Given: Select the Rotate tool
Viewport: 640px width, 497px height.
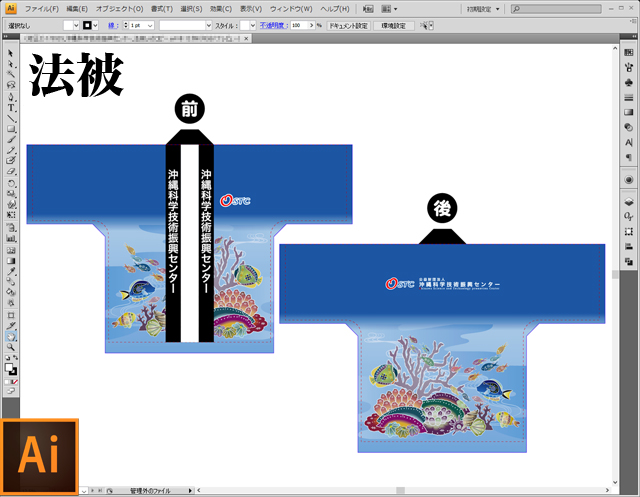Looking at the screenshot, I should click(x=11, y=183).
